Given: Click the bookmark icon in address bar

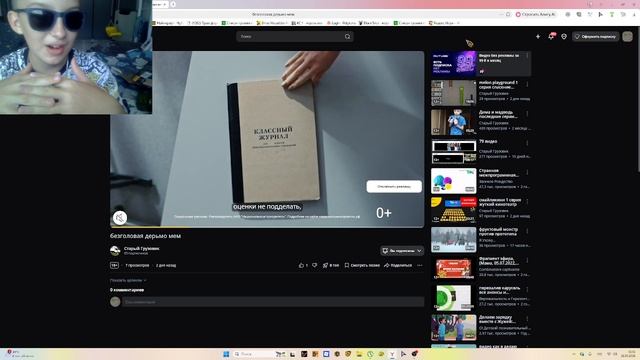Looking at the screenshot, I should [508, 14].
